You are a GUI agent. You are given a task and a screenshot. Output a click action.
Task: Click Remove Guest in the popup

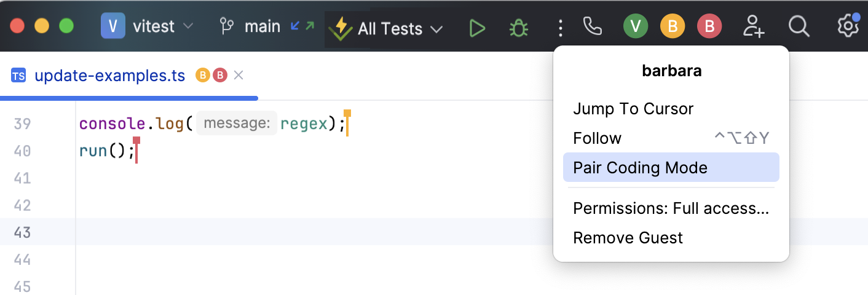(628, 238)
